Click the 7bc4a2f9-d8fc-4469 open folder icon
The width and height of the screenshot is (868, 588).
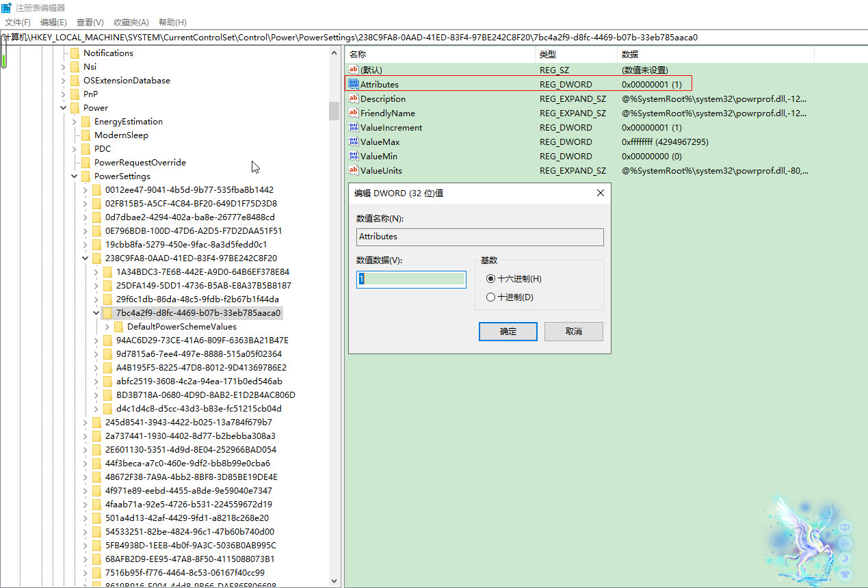108,312
